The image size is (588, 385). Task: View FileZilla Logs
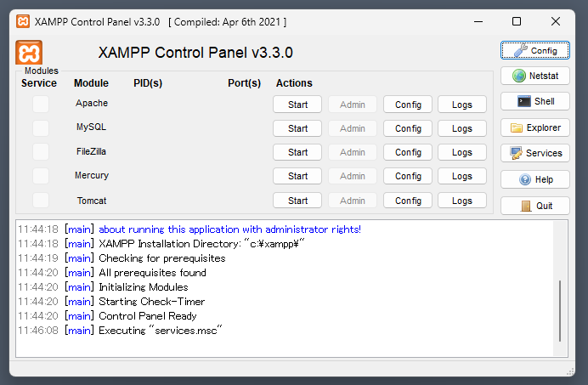point(462,152)
